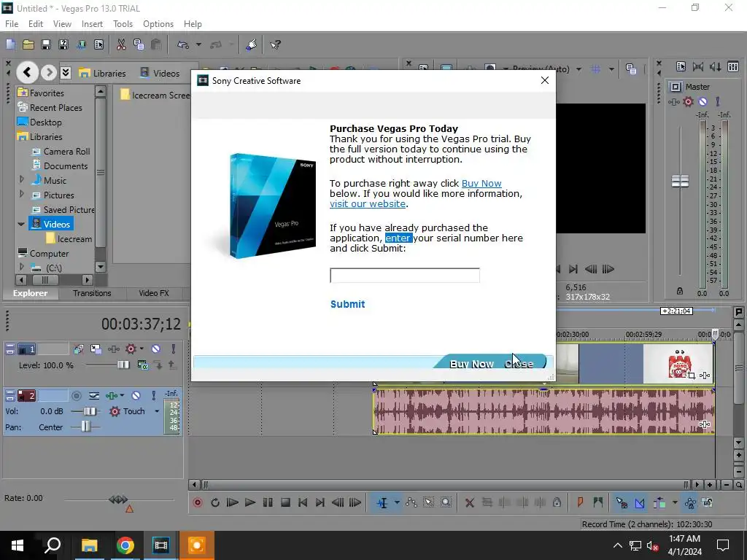Viewport: 747px width, 560px height.
Task: Click the Stop button in transport bar
Action: click(285, 502)
